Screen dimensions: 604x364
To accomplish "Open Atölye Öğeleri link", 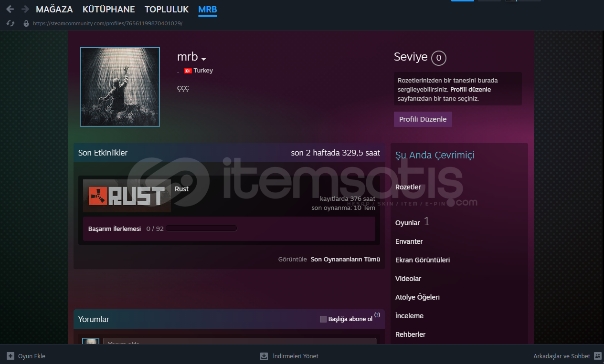I will pos(418,297).
